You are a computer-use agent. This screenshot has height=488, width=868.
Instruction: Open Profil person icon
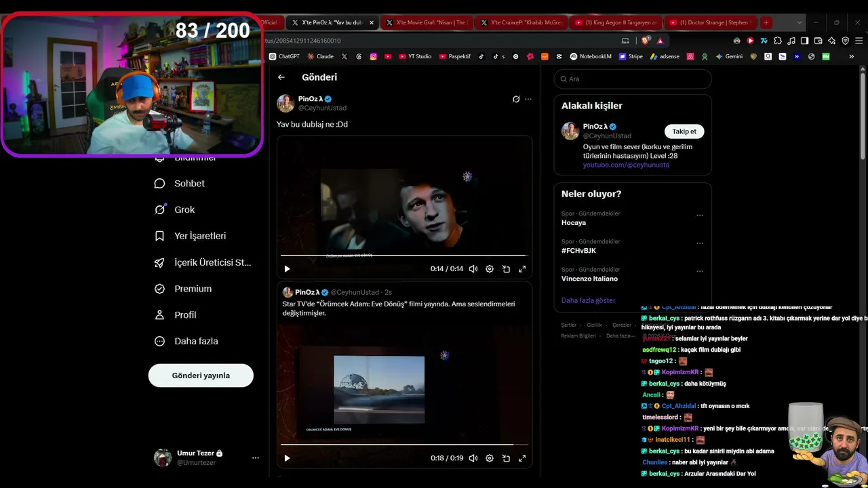click(x=159, y=315)
